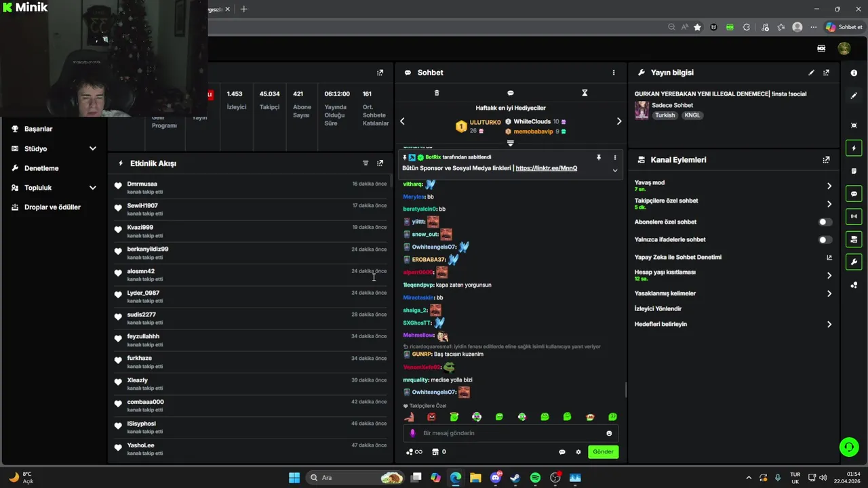The height and width of the screenshot is (488, 868).
Task: Toggle Yalnızca ifadelerle sohbet switch
Action: click(825, 240)
